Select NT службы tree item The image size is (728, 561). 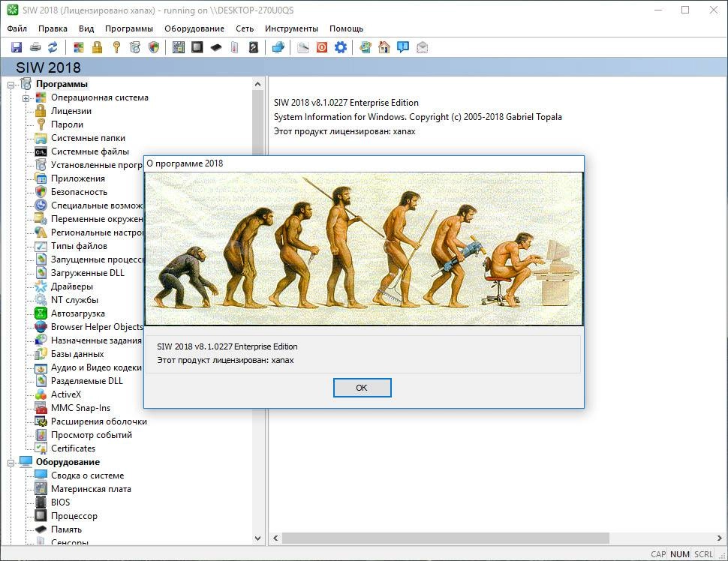click(x=75, y=300)
